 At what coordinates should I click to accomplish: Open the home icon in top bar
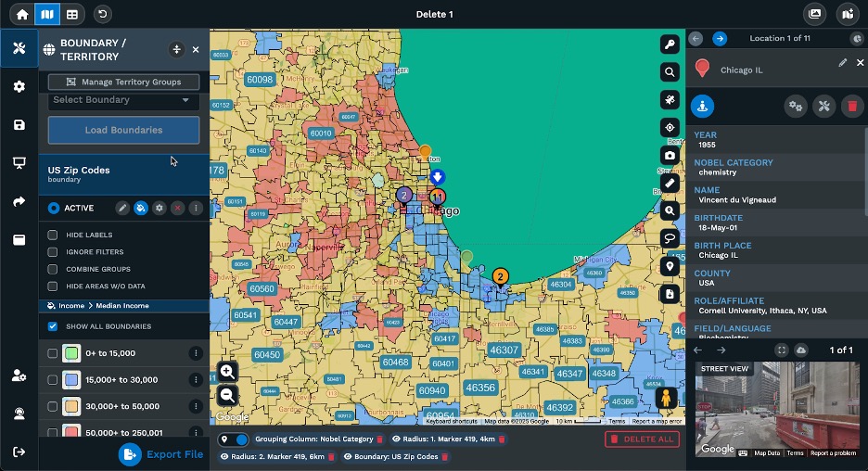[x=22, y=15]
